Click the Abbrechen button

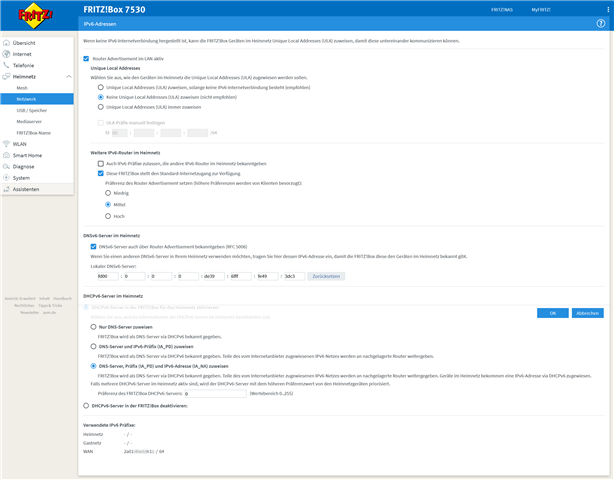pos(587,313)
